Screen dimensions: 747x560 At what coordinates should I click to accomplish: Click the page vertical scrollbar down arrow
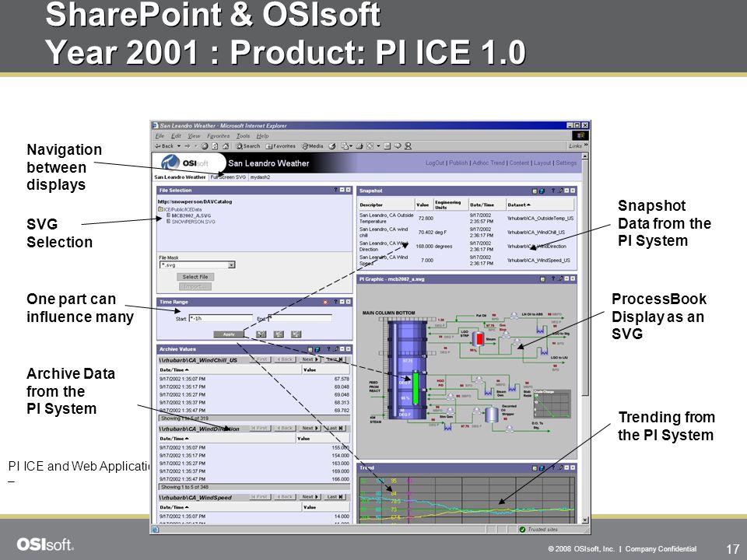[x=585, y=520]
